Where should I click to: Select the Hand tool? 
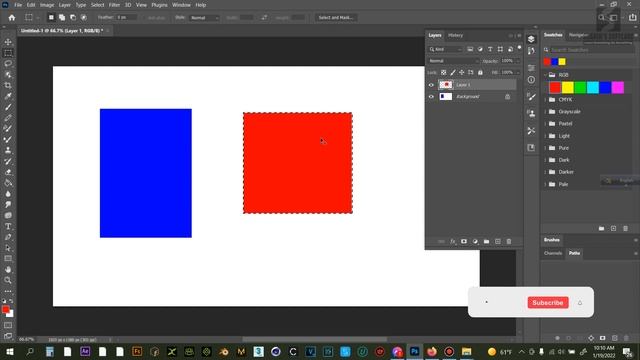[x=8, y=269]
